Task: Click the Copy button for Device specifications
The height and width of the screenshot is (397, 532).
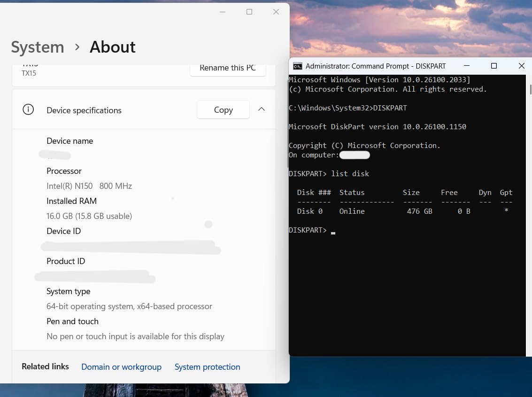Action: [223, 109]
